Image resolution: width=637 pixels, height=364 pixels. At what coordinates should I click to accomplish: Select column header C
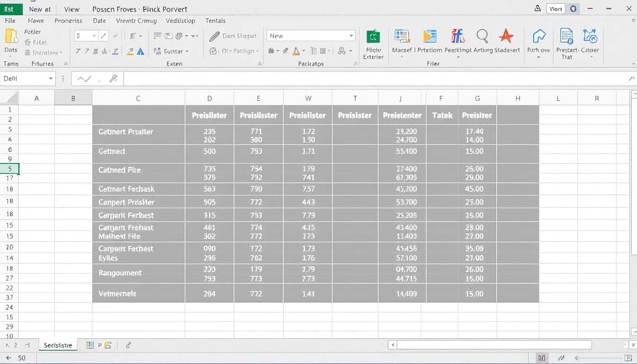(138, 99)
